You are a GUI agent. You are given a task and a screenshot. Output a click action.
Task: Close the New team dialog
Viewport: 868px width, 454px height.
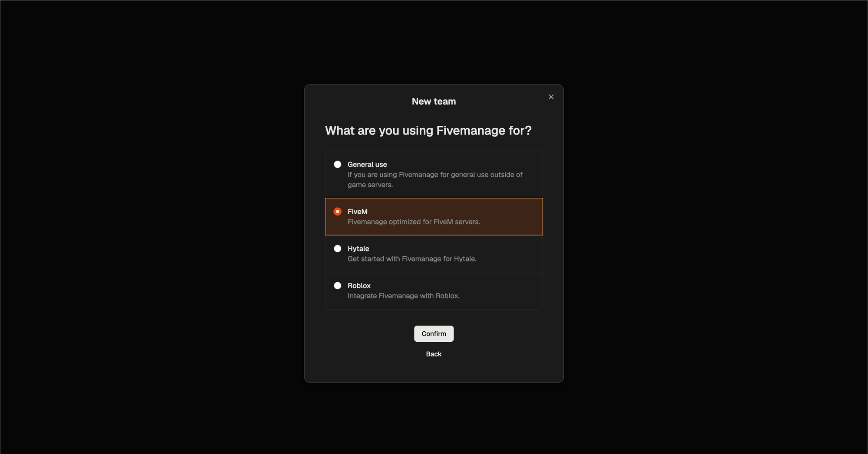click(x=551, y=97)
